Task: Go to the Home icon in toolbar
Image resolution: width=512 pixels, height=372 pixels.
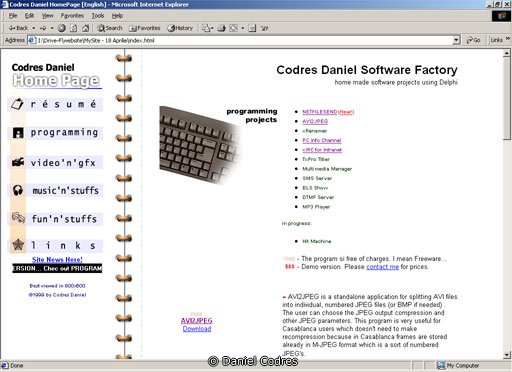Action: point(85,28)
